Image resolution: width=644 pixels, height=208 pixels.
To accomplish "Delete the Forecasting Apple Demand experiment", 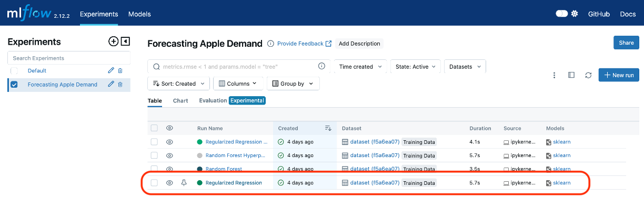I will pos(120,84).
